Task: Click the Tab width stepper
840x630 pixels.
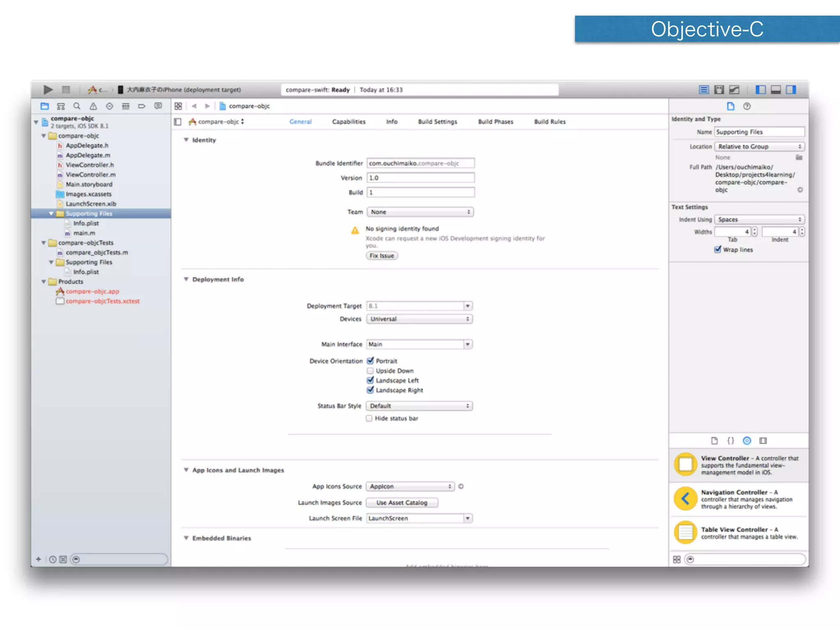Action: click(x=754, y=232)
